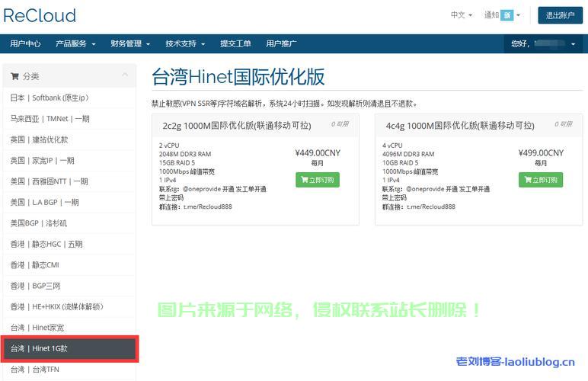Viewport: 588px width, 381px height.
Task: Select 台湾 | 台湾TFN category
Action: (x=69, y=370)
